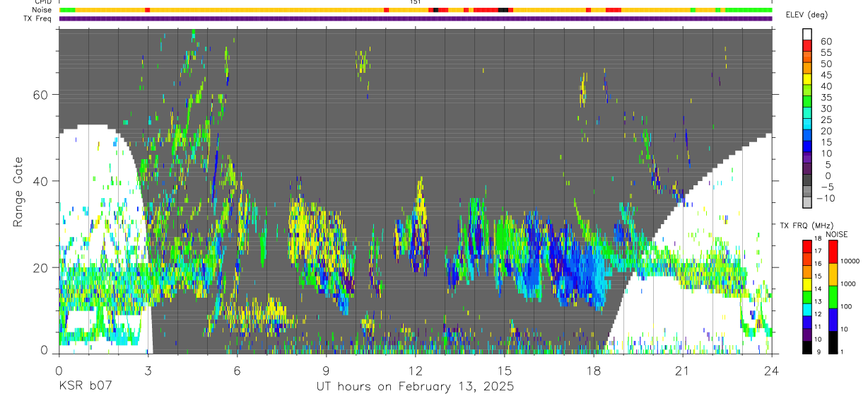Click 'UT hours on February 13, 2025' axis title
This screenshot has width=868, height=401.
coord(415,387)
